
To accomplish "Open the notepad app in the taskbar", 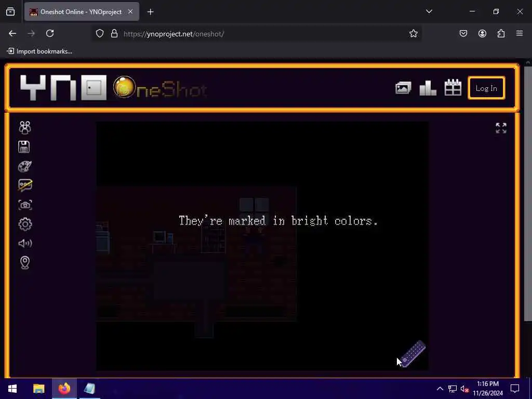I will [x=89, y=389].
